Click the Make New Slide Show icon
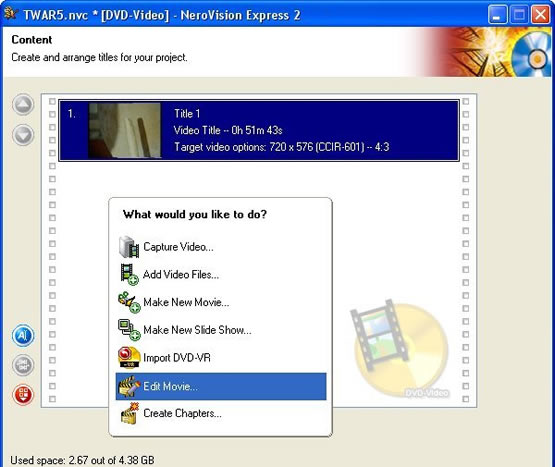Image resolution: width=555 pixels, height=467 pixels. (x=129, y=330)
